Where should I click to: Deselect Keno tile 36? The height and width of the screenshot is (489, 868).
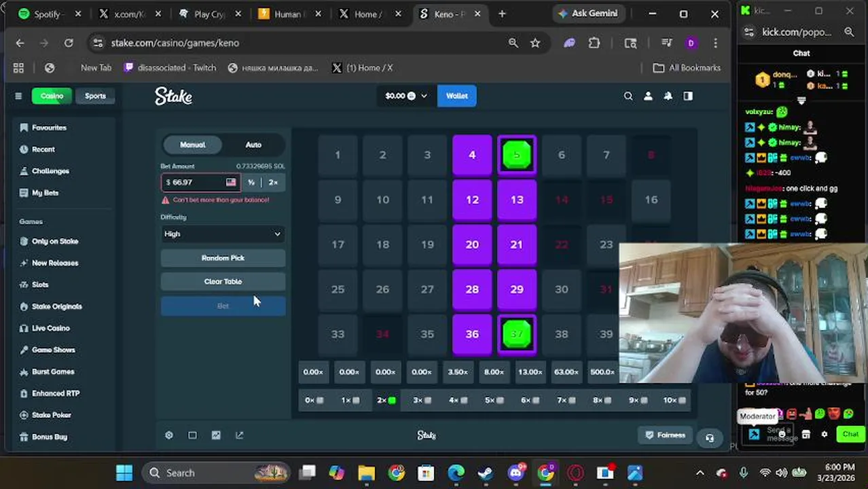pyautogui.click(x=472, y=334)
